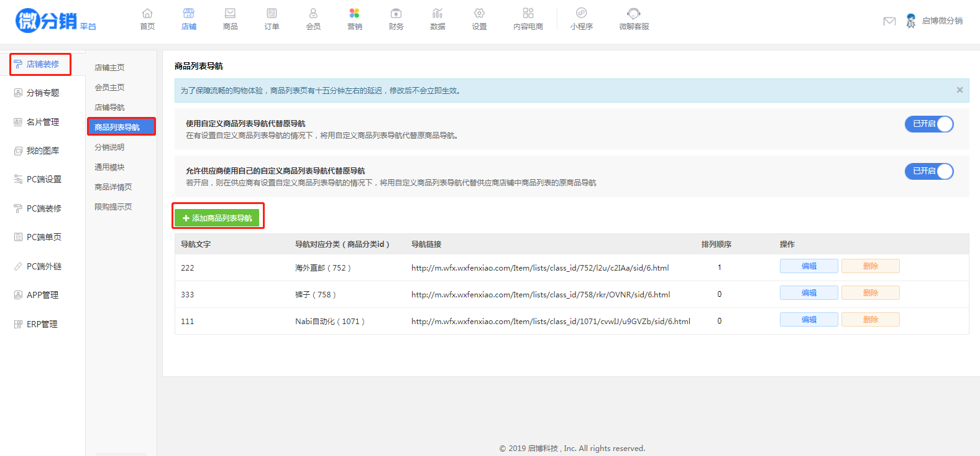Close the blue delay notice banner
This screenshot has width=980, height=456.
coord(959,90)
